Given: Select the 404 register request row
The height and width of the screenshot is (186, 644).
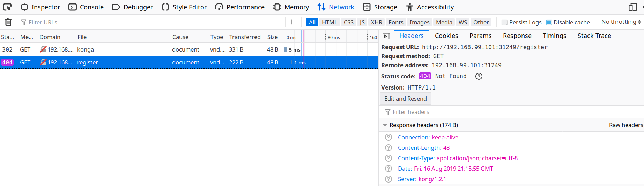Looking at the screenshot, I should [x=189, y=62].
